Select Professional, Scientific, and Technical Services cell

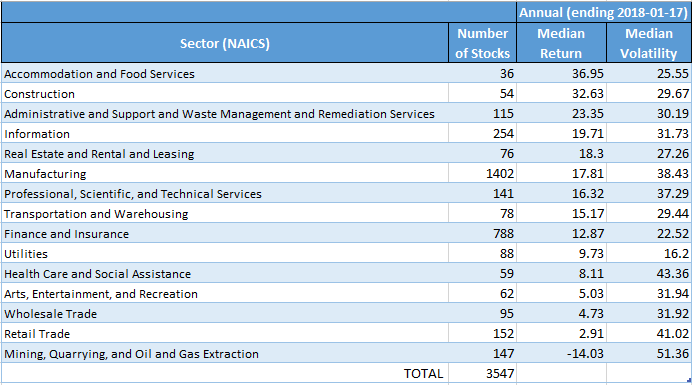(225, 194)
